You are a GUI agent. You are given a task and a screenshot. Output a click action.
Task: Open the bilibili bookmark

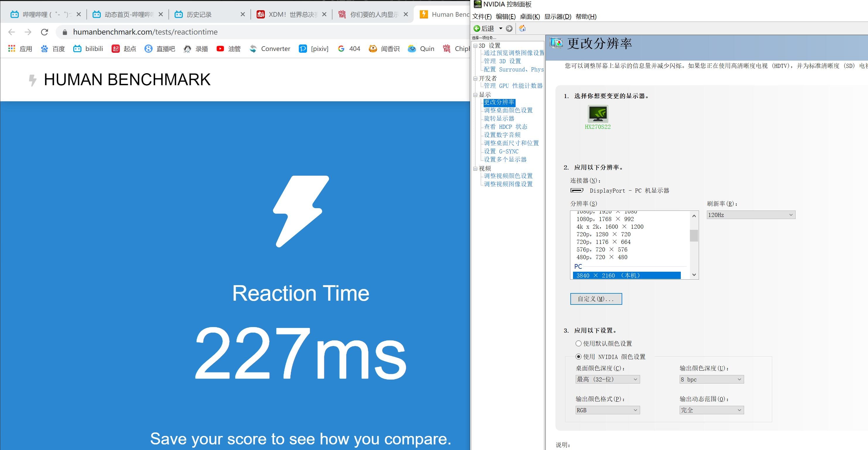[x=88, y=49]
